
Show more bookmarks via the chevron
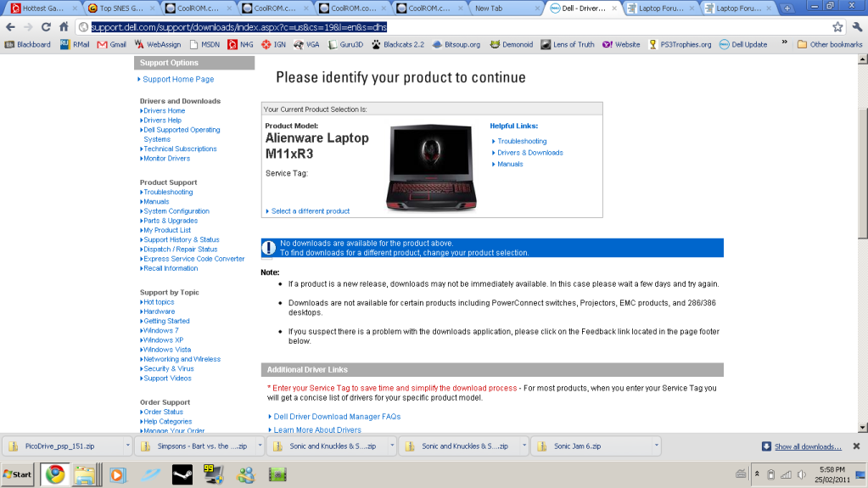coord(784,42)
